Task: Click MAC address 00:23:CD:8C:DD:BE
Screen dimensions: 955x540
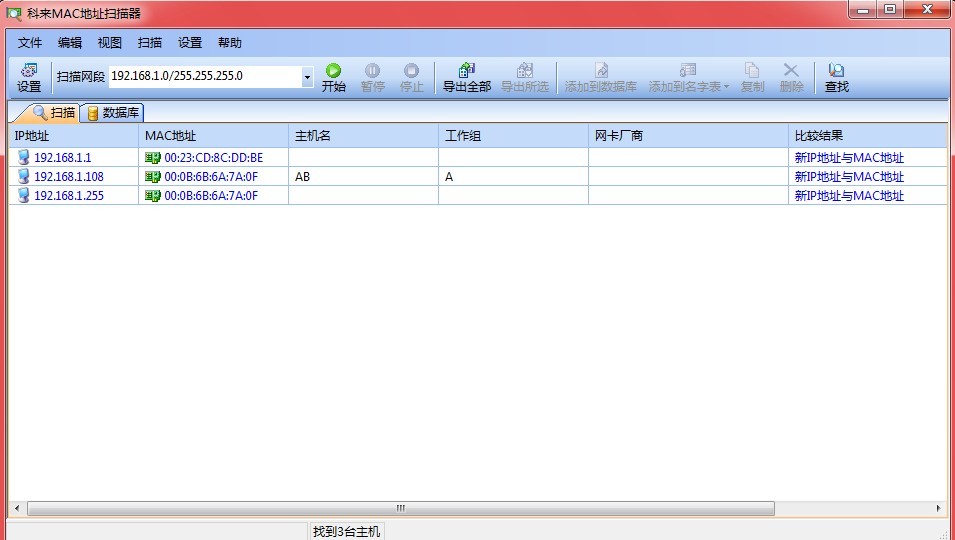Action: 214,158
